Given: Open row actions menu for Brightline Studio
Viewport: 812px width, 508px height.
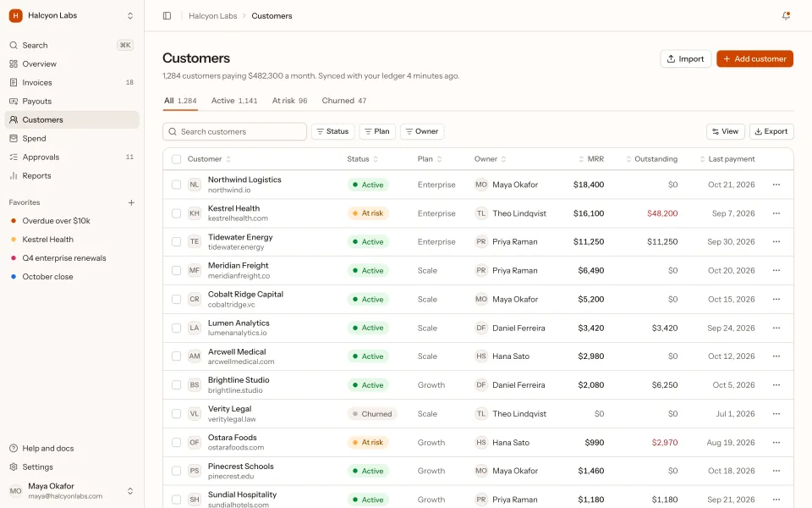Looking at the screenshot, I should coord(776,384).
